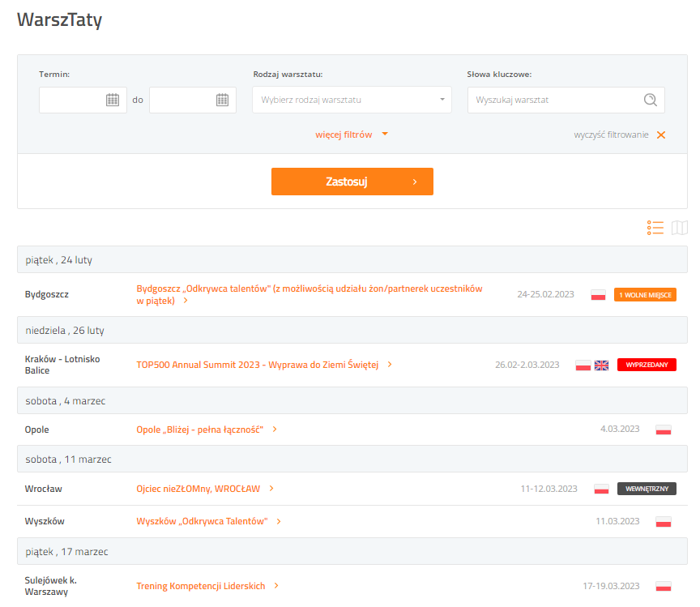The height and width of the screenshot is (607, 700).
Task: Click the orange X clear-filter icon
Action: [661, 135]
